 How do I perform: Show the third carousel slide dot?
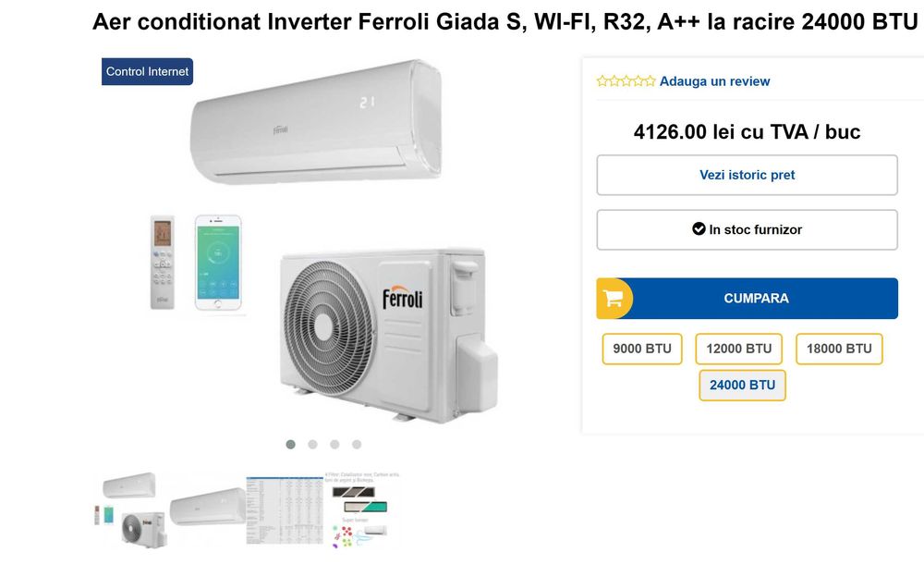coord(334,445)
